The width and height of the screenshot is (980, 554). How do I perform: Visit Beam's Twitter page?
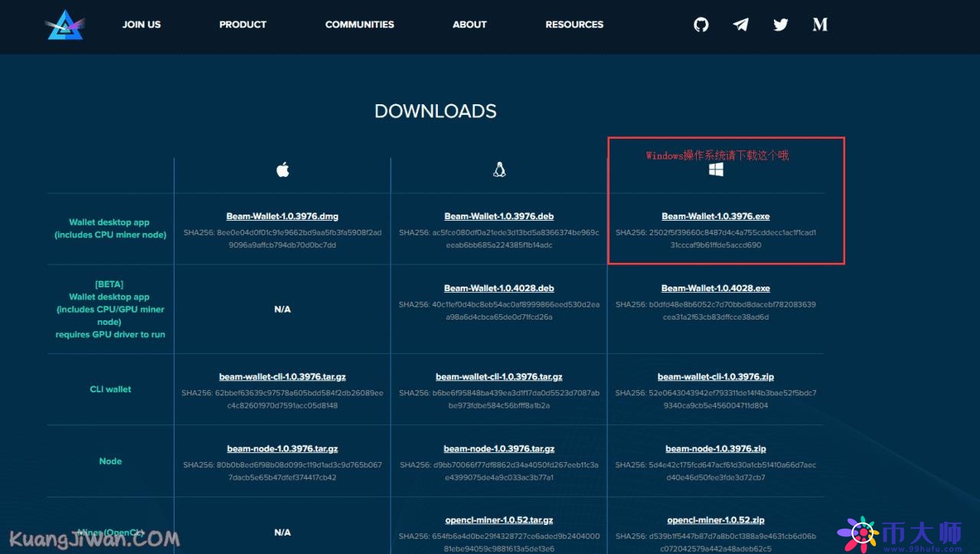780,25
